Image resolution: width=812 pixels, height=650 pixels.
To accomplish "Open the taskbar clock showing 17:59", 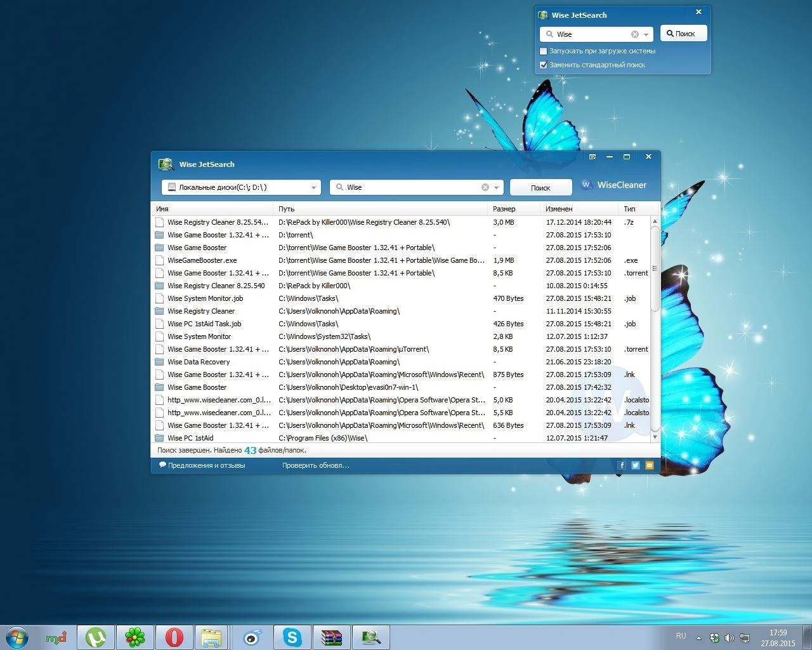I will tap(778, 638).
